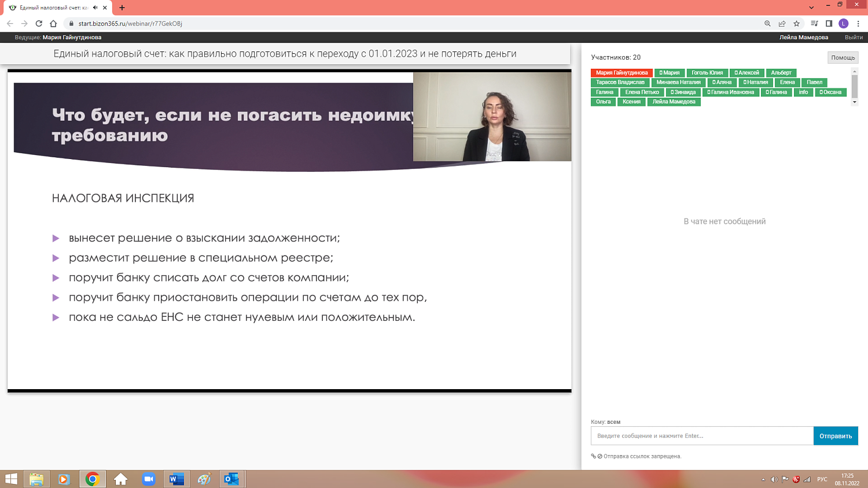The width and height of the screenshot is (868, 488).
Task: Launch Zoom from the taskbar
Action: click(149, 479)
